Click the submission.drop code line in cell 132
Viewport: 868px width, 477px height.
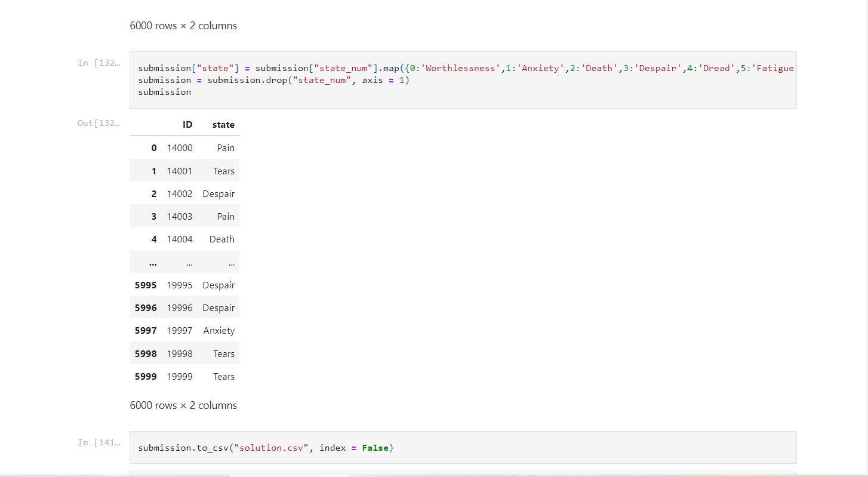point(274,80)
